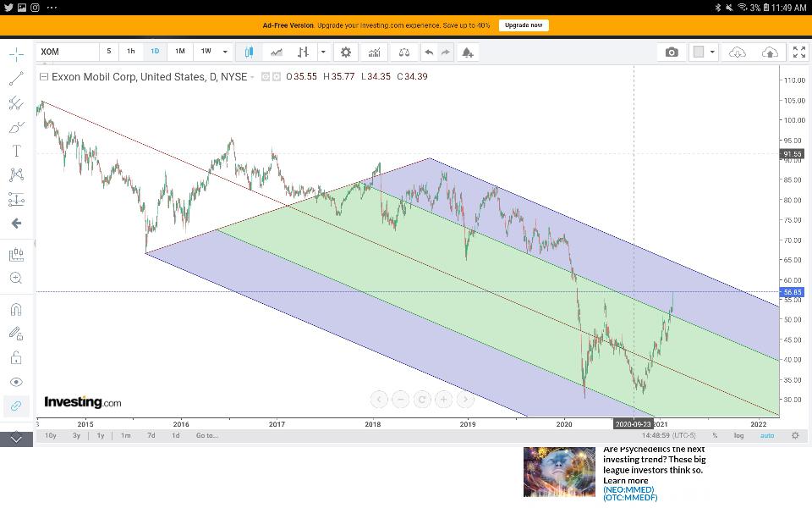Activate the magnet snap mode

tap(16, 309)
